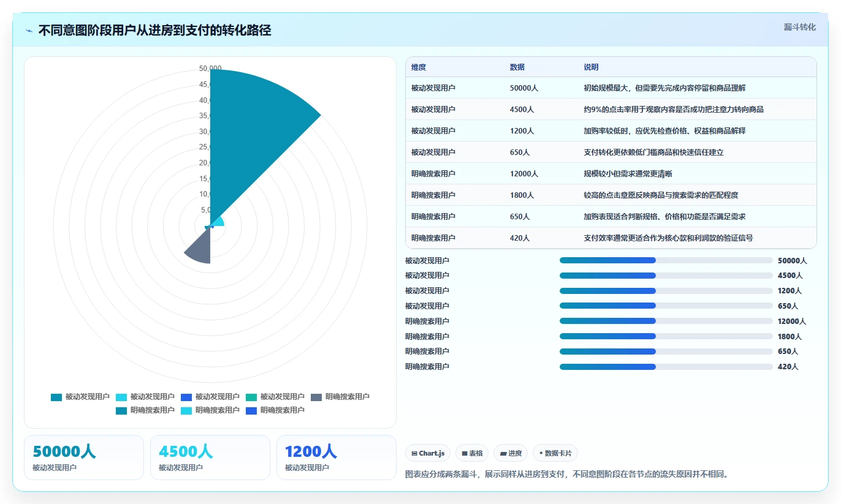This screenshot has height=504, width=841.
Task: Select the 进度 chip
Action: coord(511,453)
